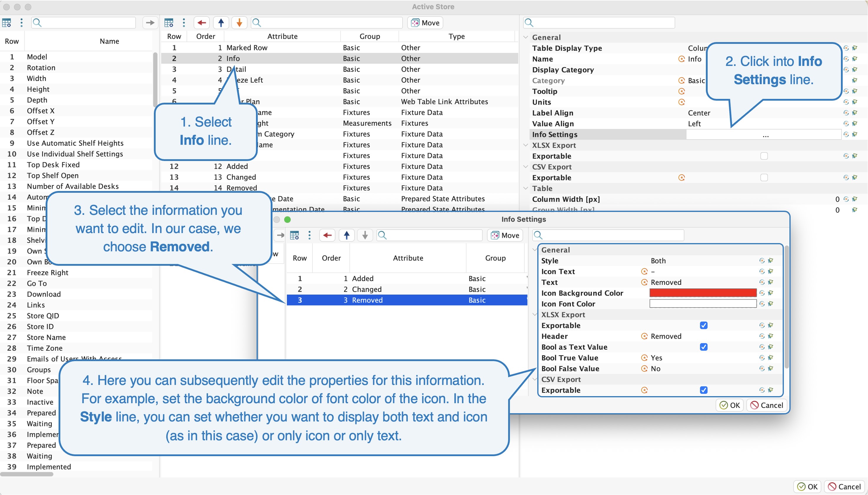Select Use Automatic Shelf Heights in Name list
Viewport: 868px width, 495px height.
pos(77,143)
